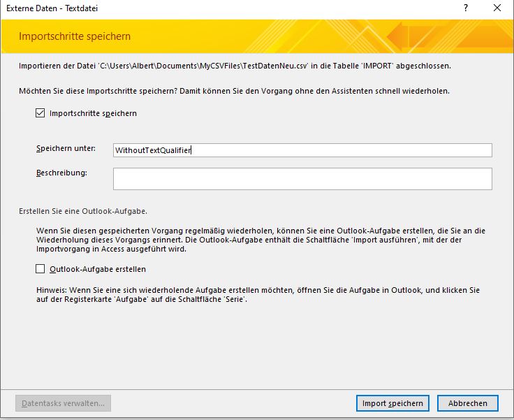
Task: Click the 'Outlook-Aufgabe erstellen' label text
Action: click(x=98, y=269)
